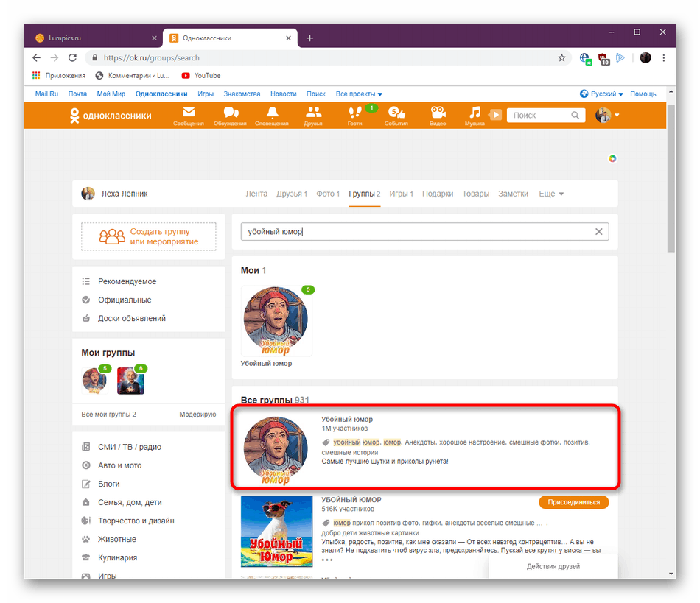Open Discussions (Обсуждения) icon
The width and height of the screenshot is (700, 603).
tap(231, 116)
